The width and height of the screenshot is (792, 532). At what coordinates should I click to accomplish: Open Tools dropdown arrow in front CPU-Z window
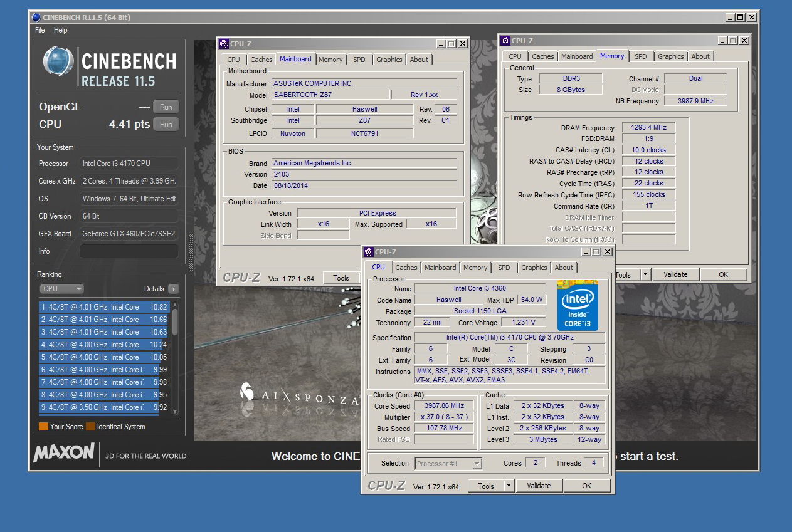point(509,486)
